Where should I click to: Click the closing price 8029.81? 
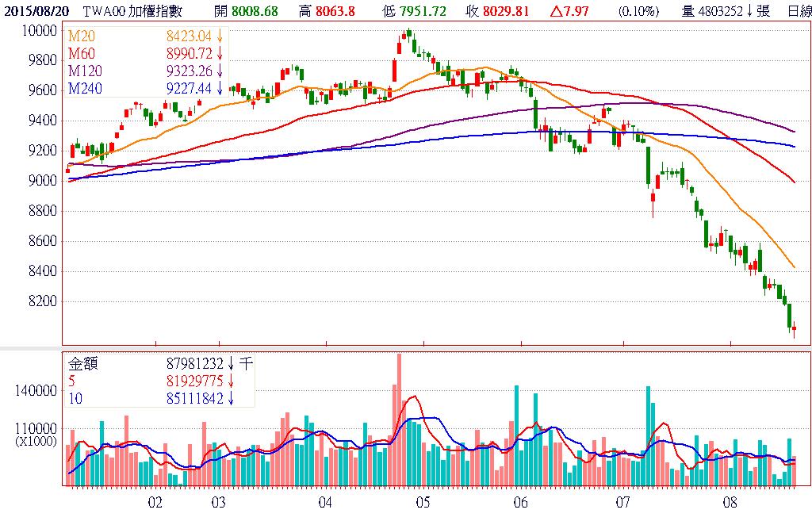509,11
